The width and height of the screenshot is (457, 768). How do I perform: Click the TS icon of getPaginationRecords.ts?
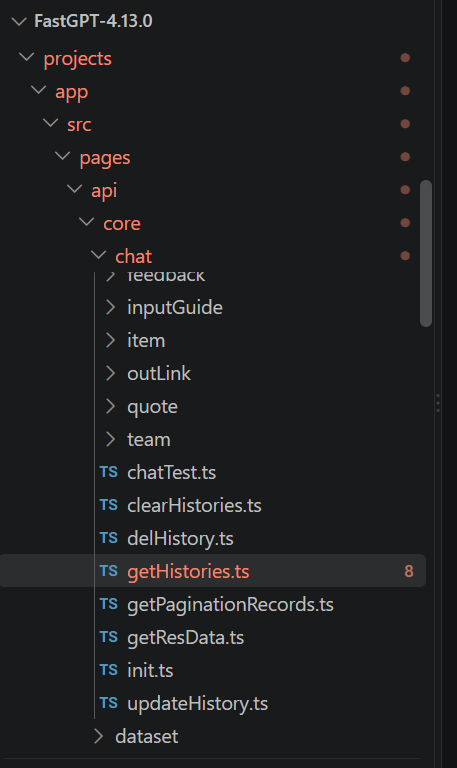109,604
